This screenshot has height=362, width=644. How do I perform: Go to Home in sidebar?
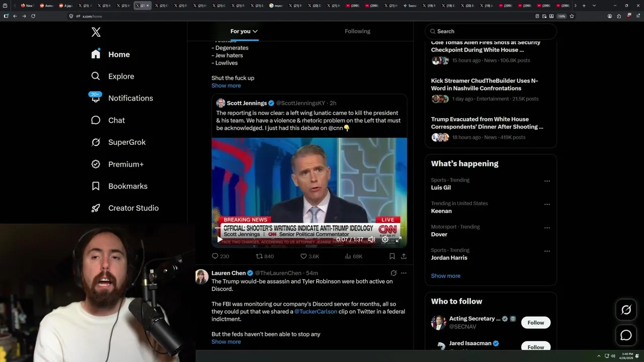point(111,54)
